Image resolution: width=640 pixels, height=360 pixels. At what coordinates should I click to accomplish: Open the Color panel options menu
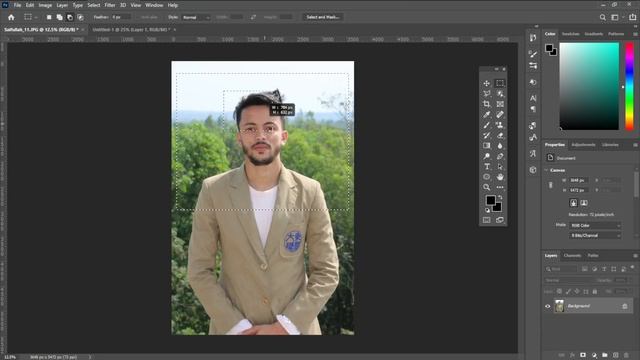[635, 34]
